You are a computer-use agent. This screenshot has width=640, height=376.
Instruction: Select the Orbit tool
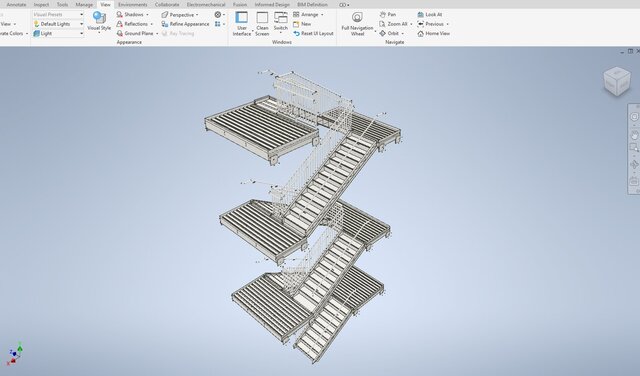389,33
